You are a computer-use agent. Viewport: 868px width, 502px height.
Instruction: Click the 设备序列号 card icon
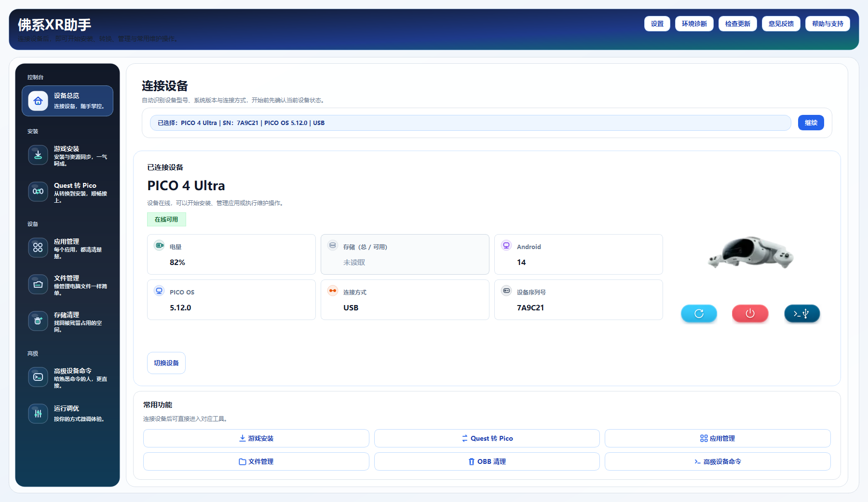tap(506, 291)
